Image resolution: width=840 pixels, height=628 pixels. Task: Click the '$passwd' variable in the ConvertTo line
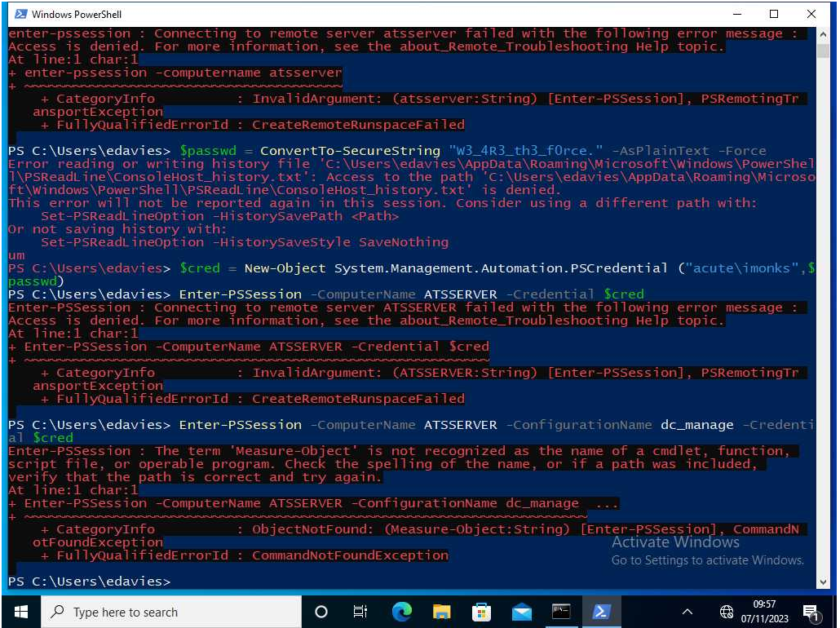pos(208,151)
